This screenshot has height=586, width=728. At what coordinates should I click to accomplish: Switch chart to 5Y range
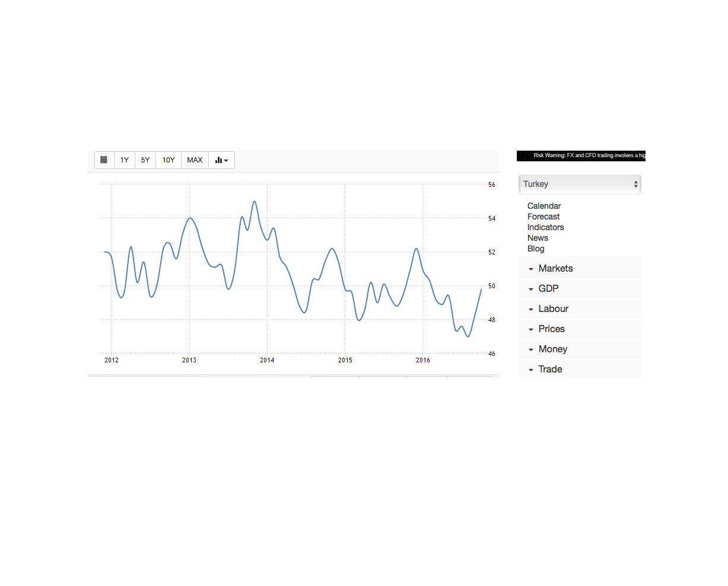click(x=145, y=160)
